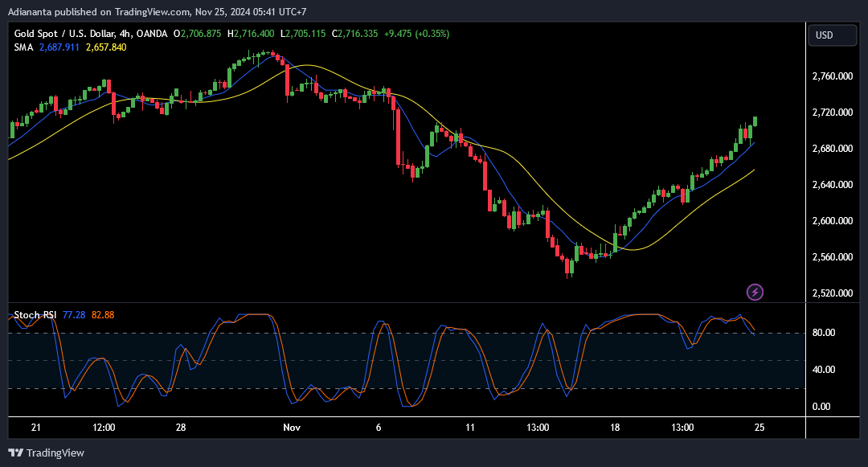Select the SMA indicator label
This screenshot has width=868, height=467.
pyautogui.click(x=24, y=47)
